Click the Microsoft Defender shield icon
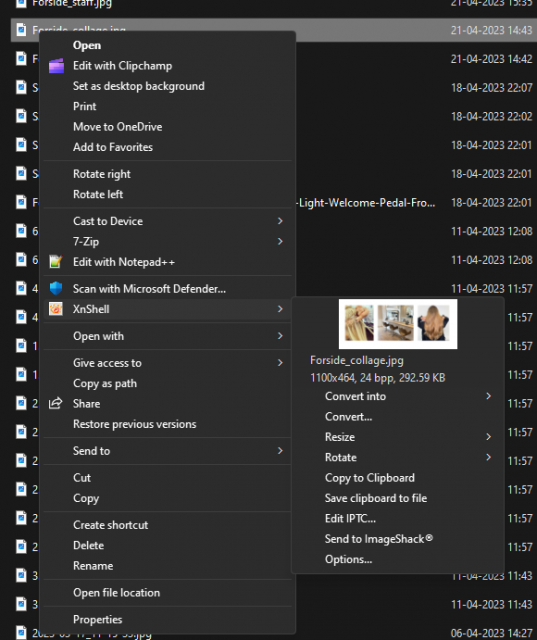The image size is (537, 640). click(x=56, y=289)
